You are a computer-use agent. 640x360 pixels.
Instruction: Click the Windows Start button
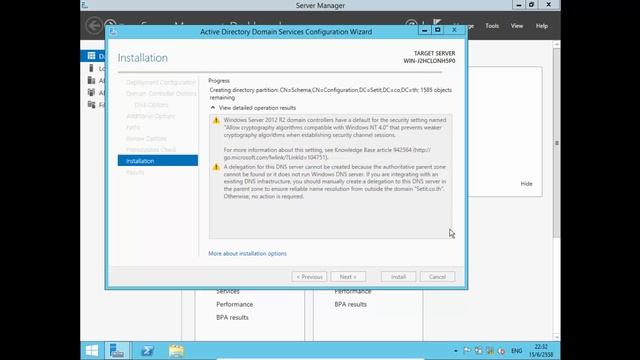tap(92, 351)
